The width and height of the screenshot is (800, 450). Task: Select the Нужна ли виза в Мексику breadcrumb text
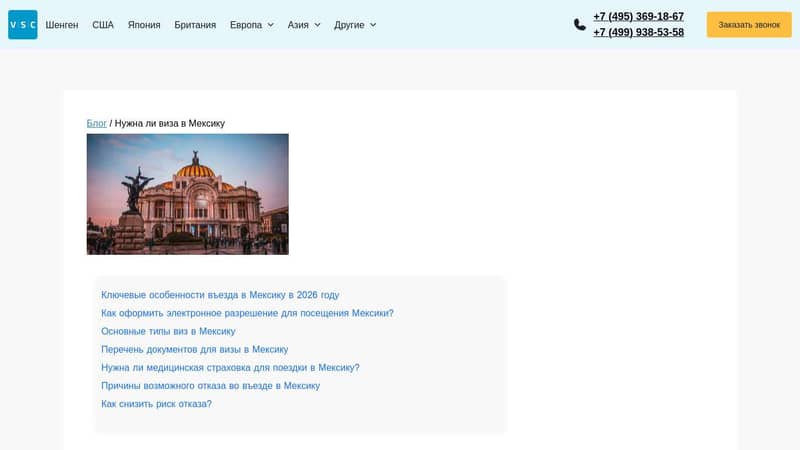[x=169, y=123]
